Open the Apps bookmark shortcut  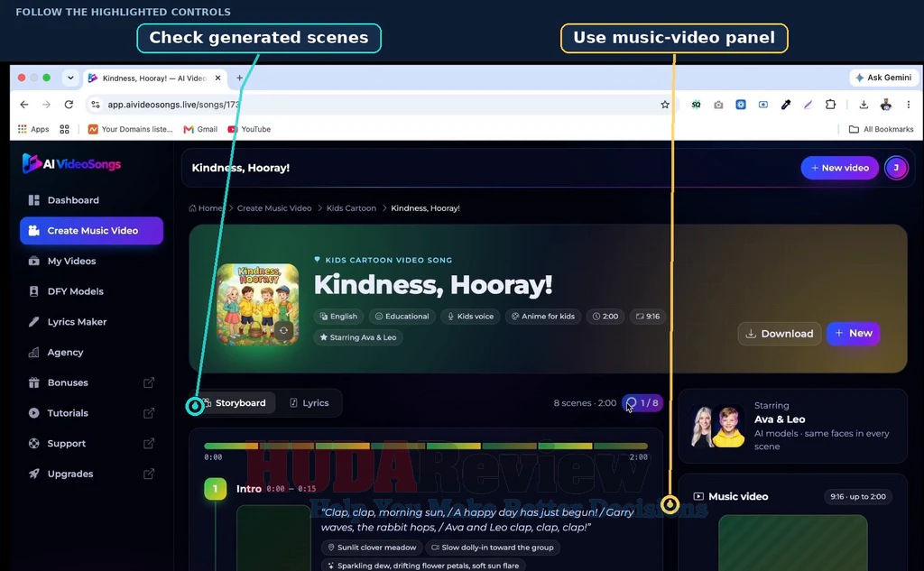click(x=33, y=129)
